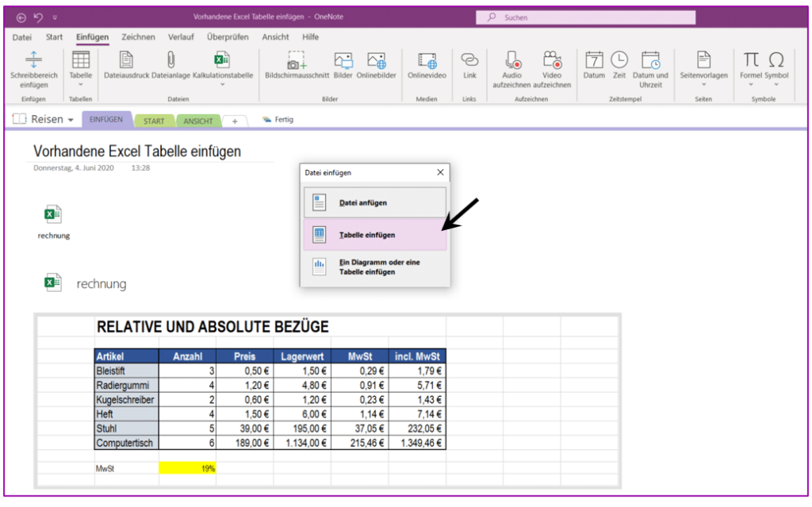The image size is (812, 507).
Task: Click the Kalkulationstabelle Excel icon
Action: click(222, 60)
